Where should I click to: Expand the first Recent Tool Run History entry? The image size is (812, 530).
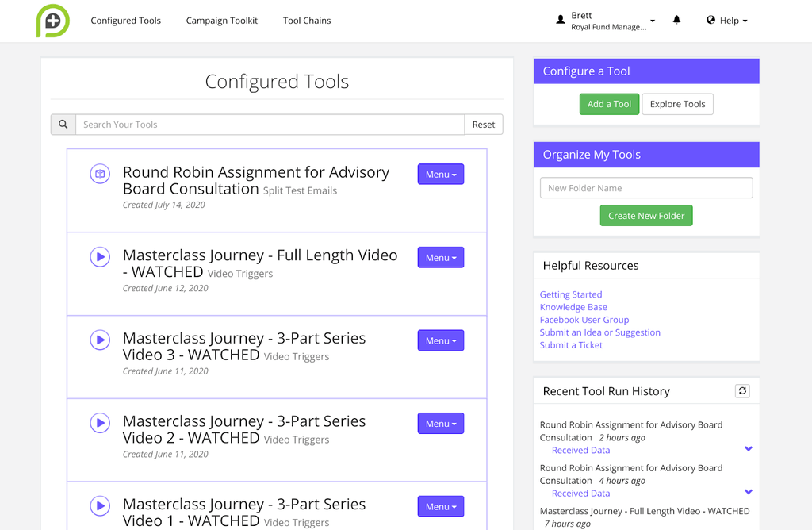748,448
